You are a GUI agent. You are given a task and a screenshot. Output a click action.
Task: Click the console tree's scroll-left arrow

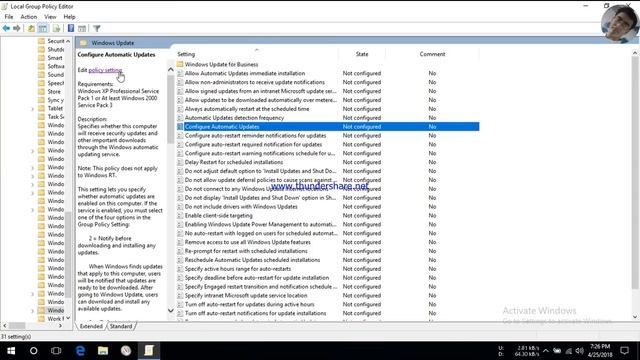click(x=4, y=326)
